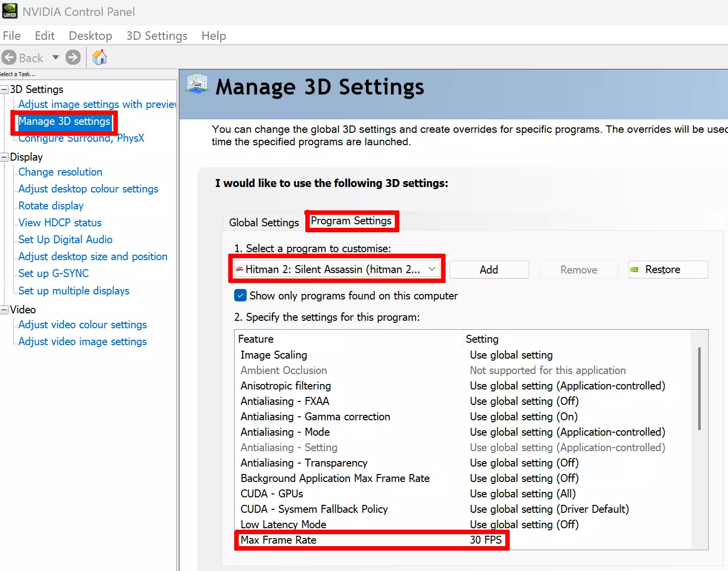Viewport: 728px width, 571px height.
Task: Select Antialiasing - Gamma correction row
Action: click(x=462, y=417)
